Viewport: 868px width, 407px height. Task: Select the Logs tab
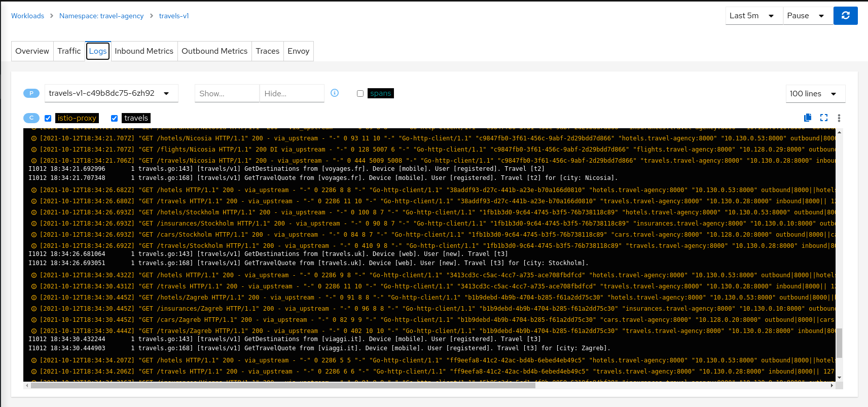click(98, 51)
